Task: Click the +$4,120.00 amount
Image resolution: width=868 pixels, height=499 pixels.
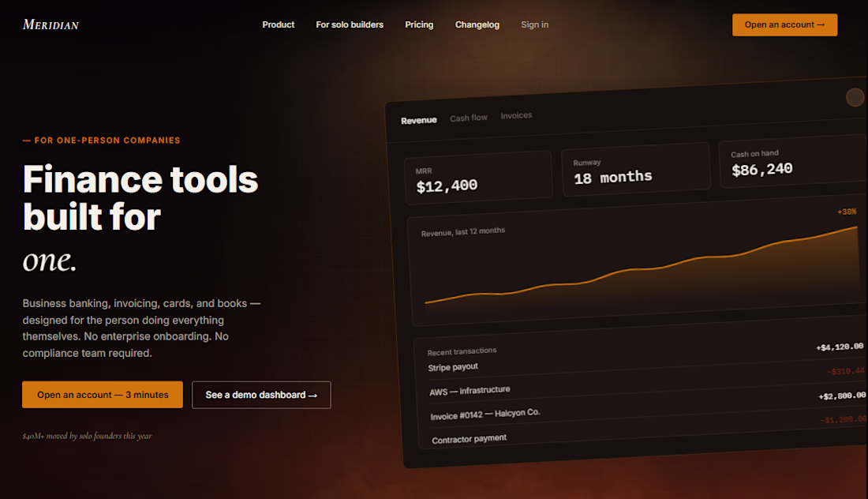Action: click(840, 347)
